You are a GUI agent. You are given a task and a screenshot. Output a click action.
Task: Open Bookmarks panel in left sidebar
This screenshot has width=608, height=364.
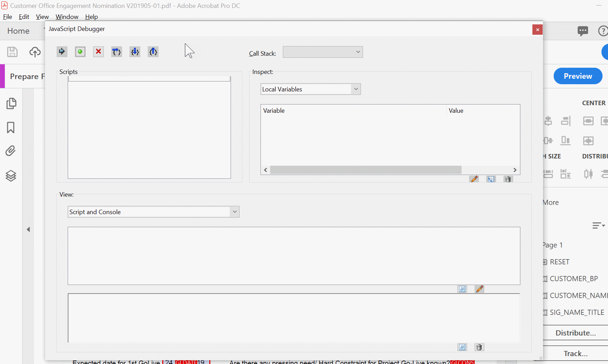tap(11, 128)
